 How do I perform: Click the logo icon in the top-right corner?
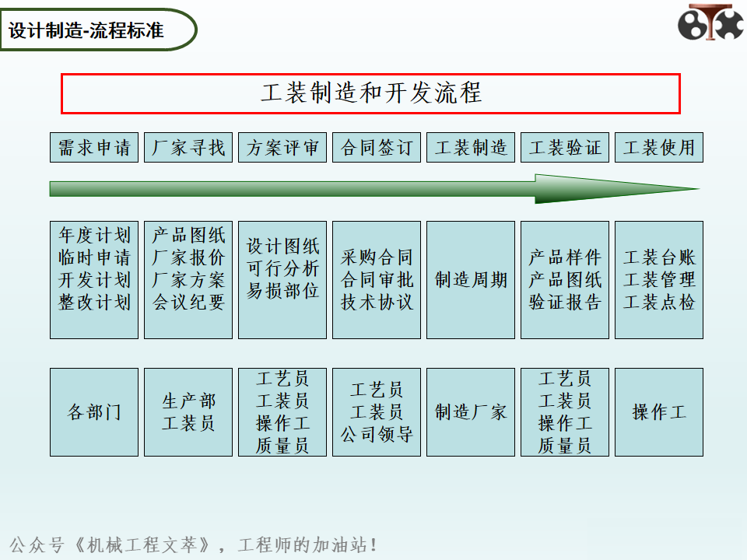pyautogui.click(x=710, y=22)
